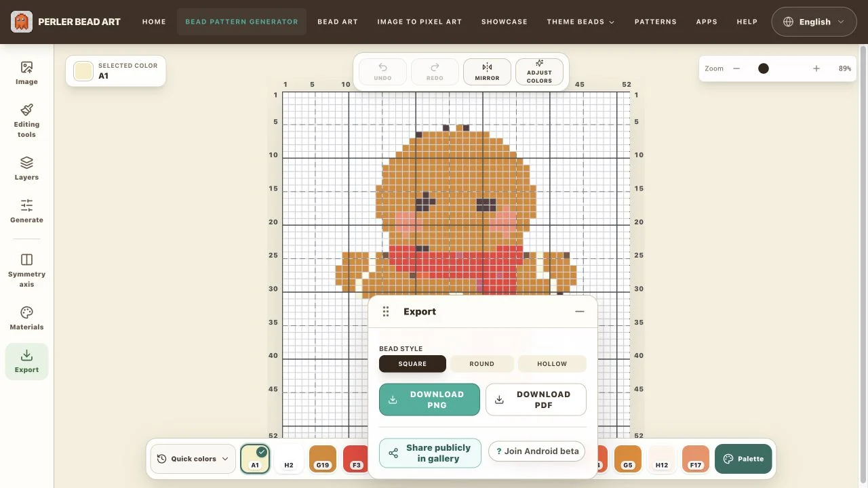Select the G19 color swatch
The width and height of the screenshot is (868, 488).
pos(323,459)
